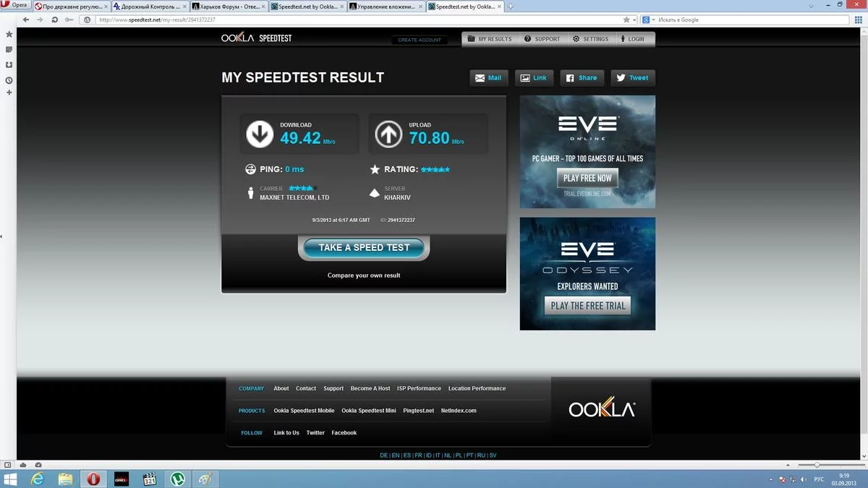Click the carrier rating stars
The image size is (868, 488).
[x=303, y=188]
